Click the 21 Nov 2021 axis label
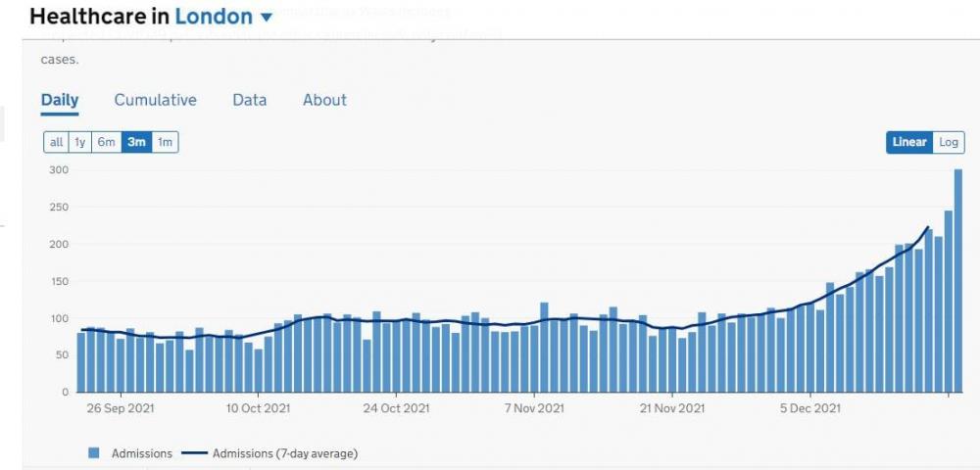980x470 pixels. tap(672, 409)
